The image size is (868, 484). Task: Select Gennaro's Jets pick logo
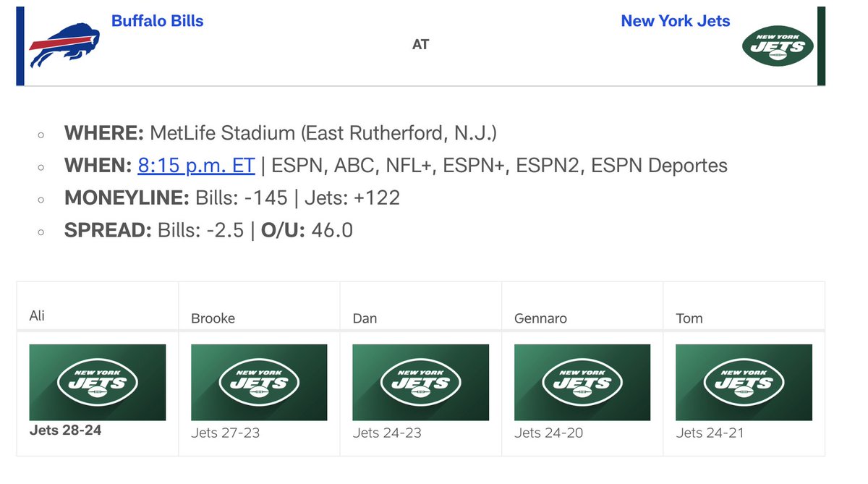(582, 382)
